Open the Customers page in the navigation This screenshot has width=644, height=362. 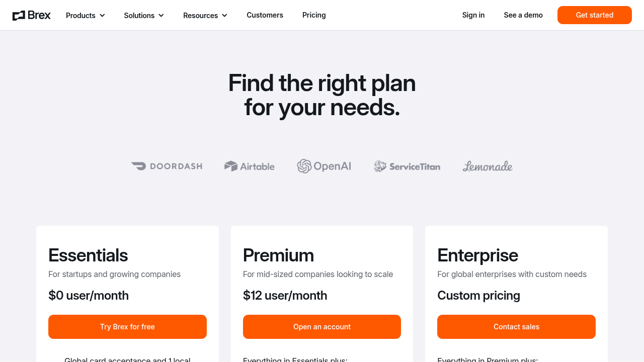(265, 15)
